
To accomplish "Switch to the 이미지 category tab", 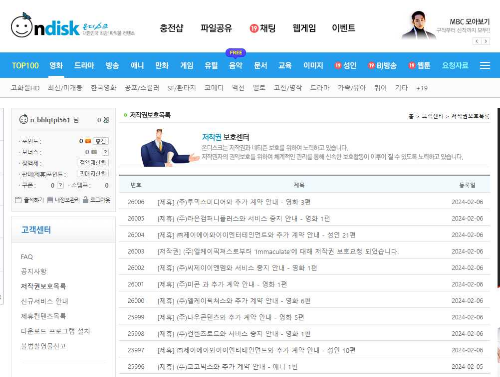I will point(313,65).
